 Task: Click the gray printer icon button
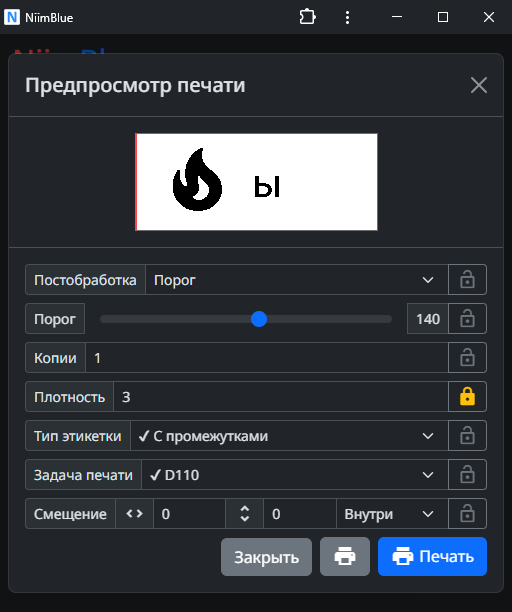coord(345,556)
